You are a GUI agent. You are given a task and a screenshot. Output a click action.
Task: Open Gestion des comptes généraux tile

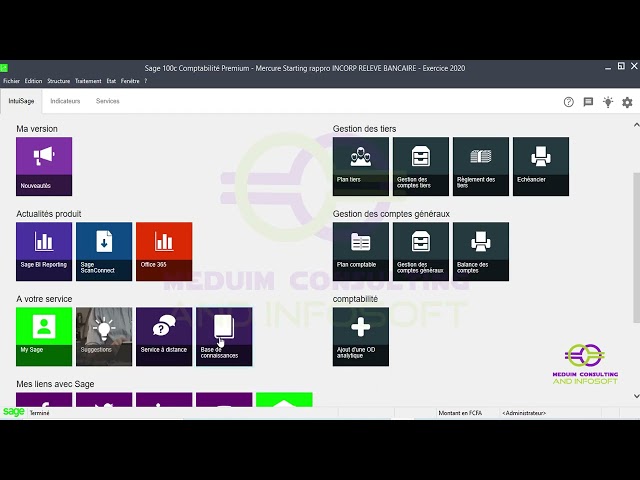pos(421,251)
